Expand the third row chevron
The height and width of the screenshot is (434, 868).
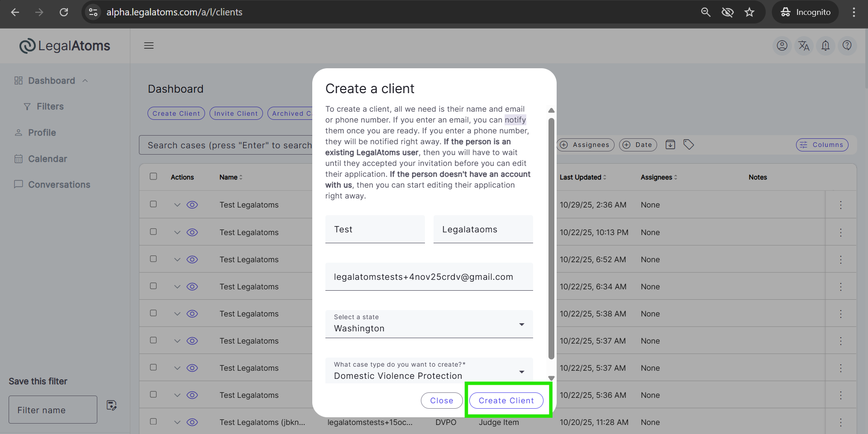coord(177,259)
